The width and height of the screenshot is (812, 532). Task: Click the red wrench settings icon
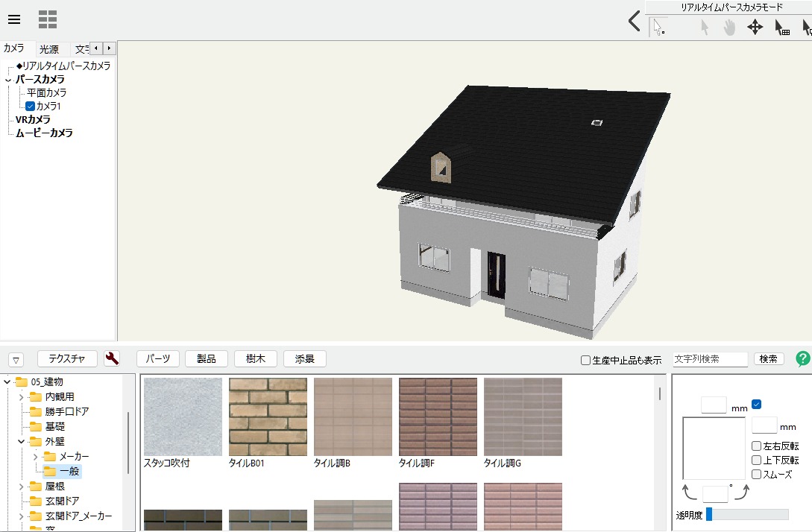pyautogui.click(x=112, y=359)
